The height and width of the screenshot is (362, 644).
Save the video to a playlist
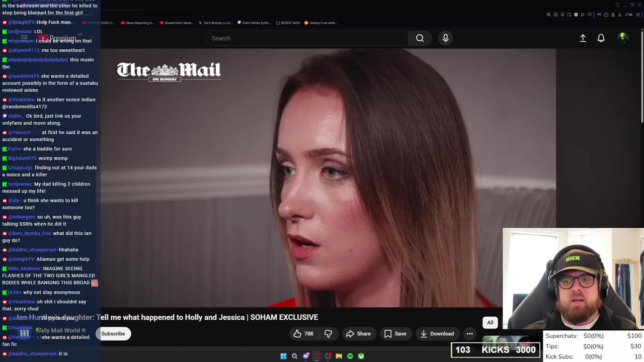pyautogui.click(x=395, y=333)
